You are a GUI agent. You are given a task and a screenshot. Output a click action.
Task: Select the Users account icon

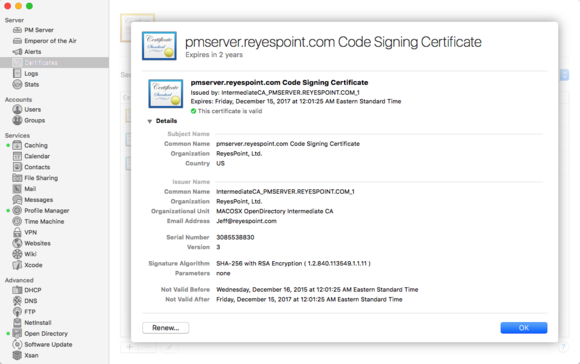click(17, 109)
